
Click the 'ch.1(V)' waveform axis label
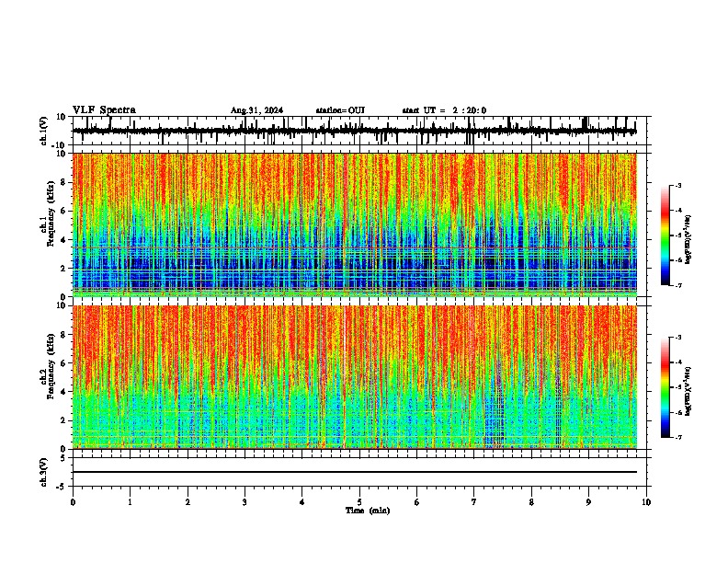tap(44, 131)
